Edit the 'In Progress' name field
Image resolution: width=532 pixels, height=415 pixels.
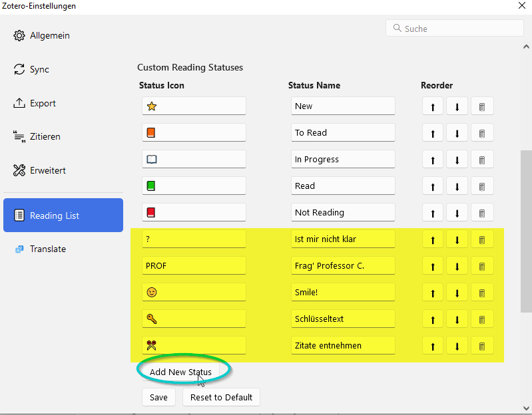coord(343,159)
